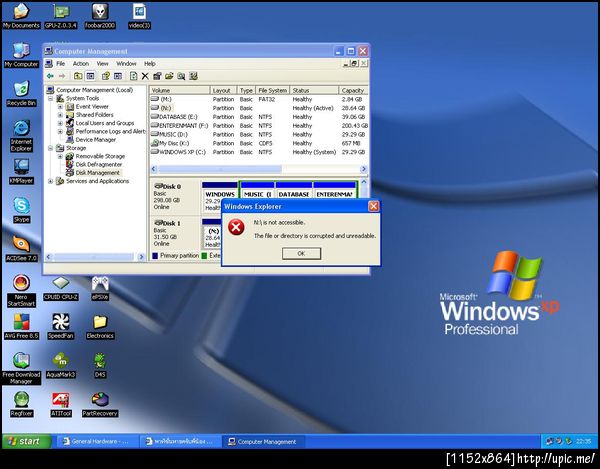The image size is (600, 469).
Task: Open the Action menu
Action: [x=81, y=64]
